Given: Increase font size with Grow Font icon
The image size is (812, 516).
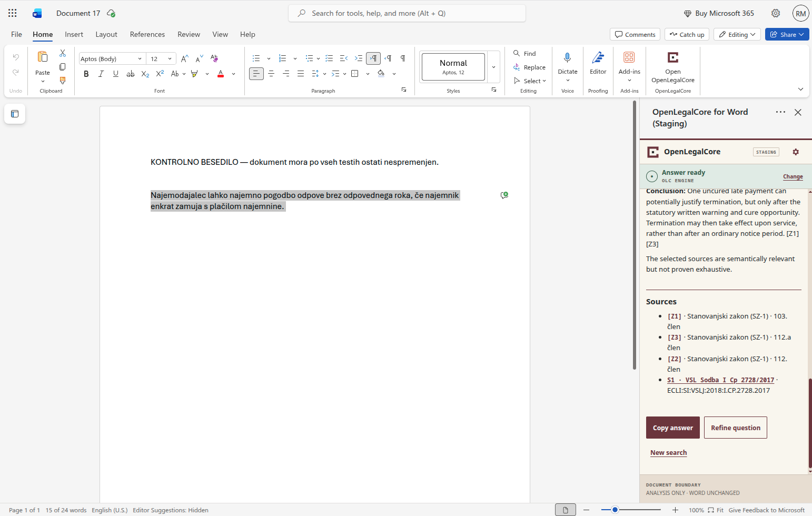Looking at the screenshot, I should click(x=184, y=58).
